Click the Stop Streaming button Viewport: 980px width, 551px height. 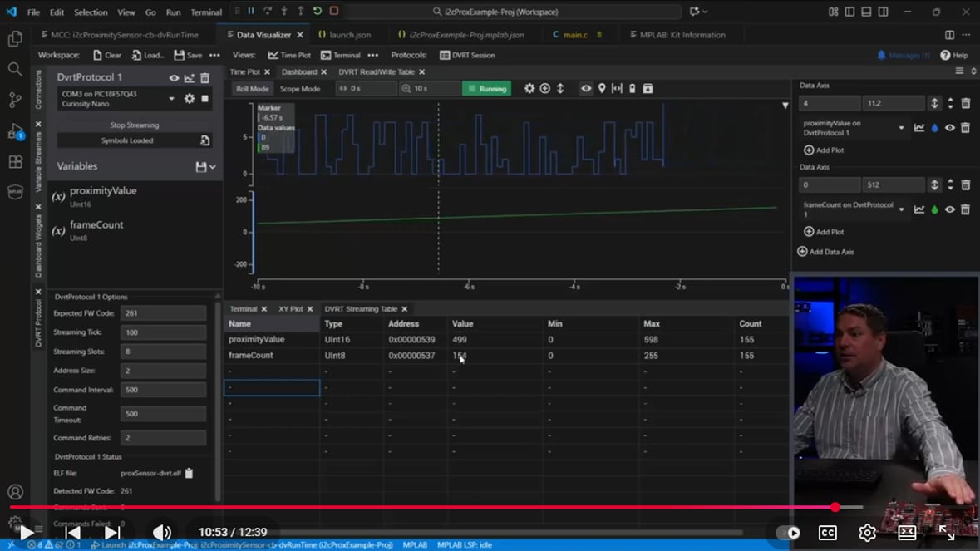[134, 125]
